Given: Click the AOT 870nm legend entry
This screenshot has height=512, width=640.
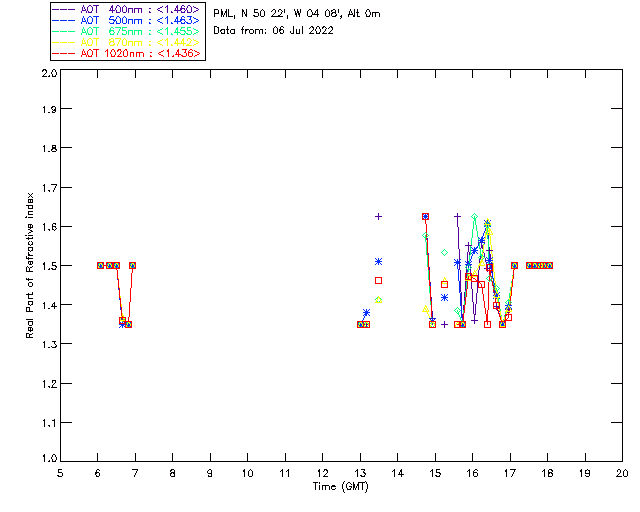Looking at the screenshot, I should (x=126, y=42).
